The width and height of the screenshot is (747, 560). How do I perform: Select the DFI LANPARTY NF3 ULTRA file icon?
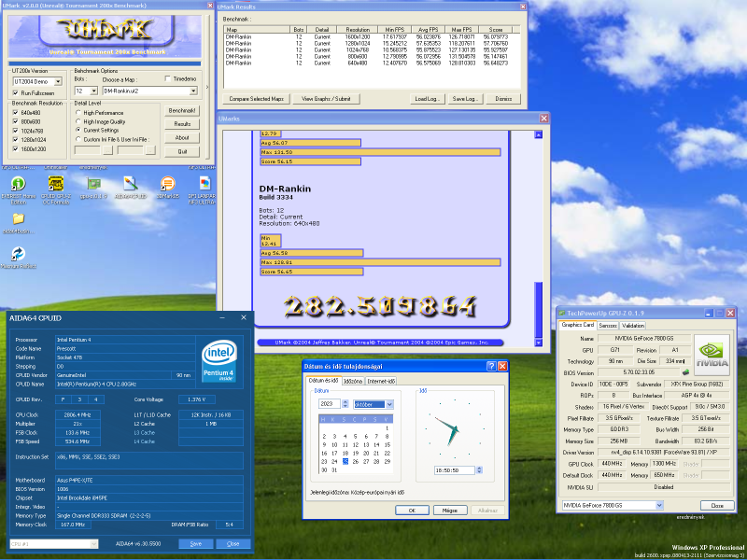pos(204,184)
